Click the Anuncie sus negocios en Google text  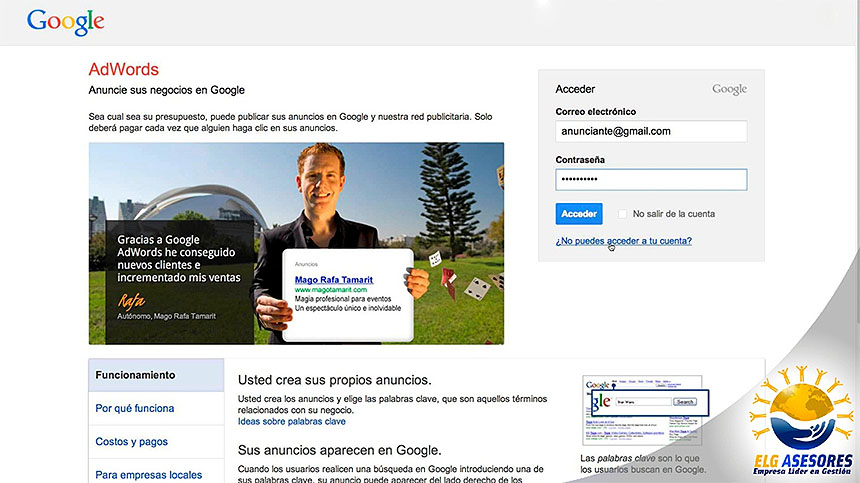tap(167, 90)
